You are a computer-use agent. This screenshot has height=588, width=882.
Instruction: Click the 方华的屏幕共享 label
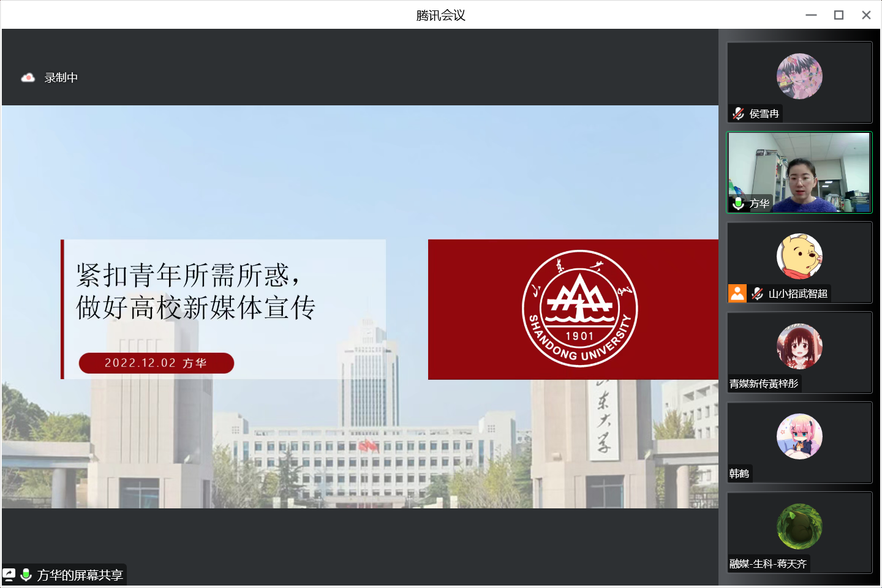click(x=80, y=575)
